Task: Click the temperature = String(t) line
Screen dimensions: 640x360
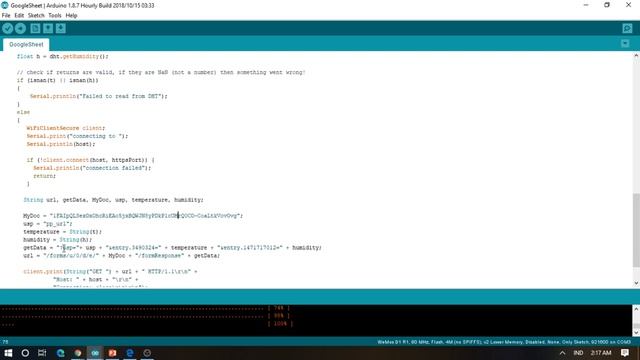Action: [62, 231]
